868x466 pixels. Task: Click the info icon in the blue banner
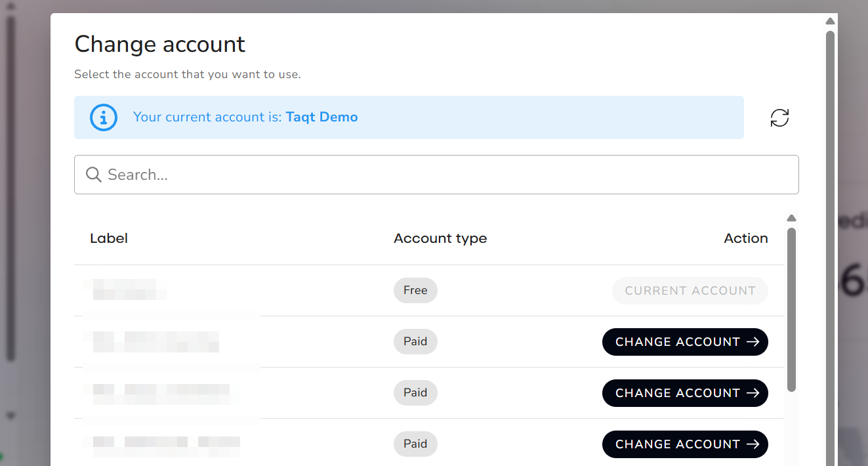(104, 117)
